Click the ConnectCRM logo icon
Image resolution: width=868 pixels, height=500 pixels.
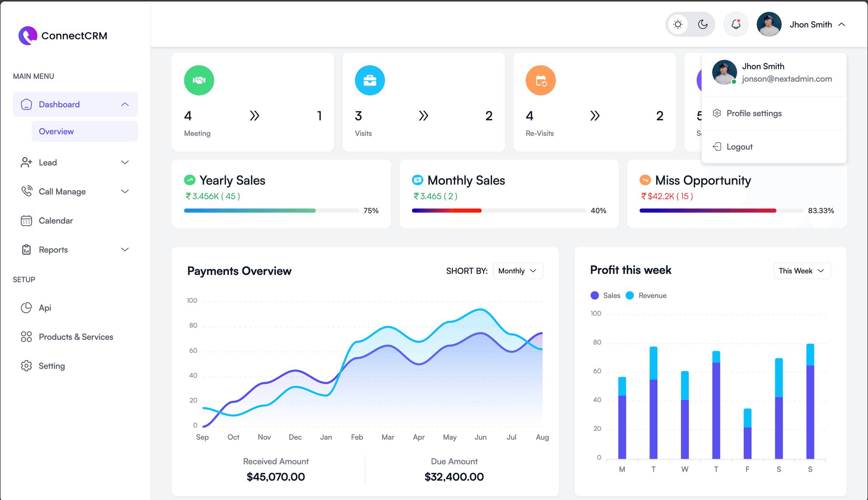(28, 36)
